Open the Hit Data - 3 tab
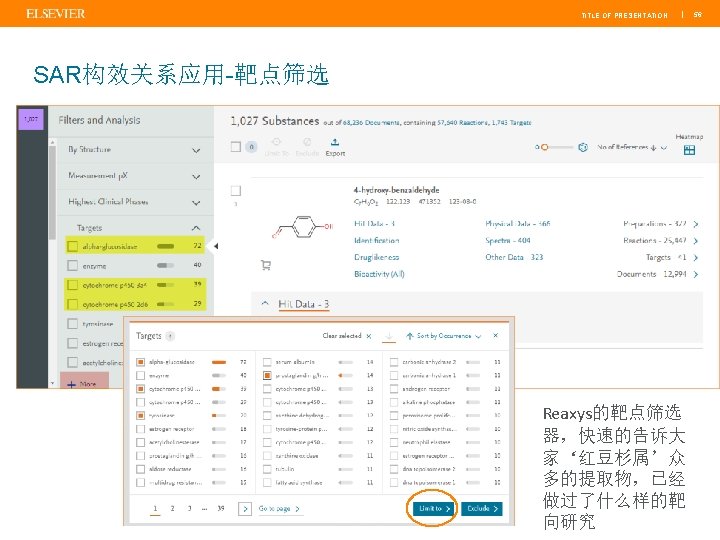Screen dimensions: 720x540 coord(304,304)
